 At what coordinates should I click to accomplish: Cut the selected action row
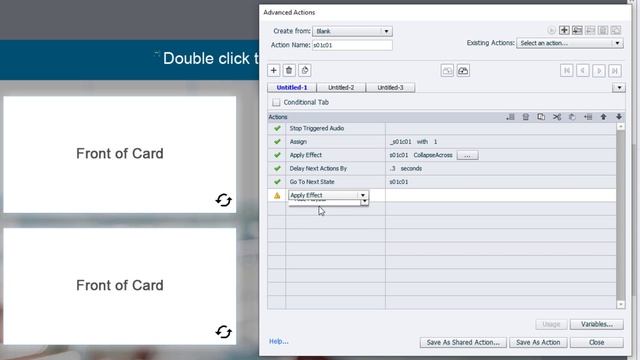click(x=557, y=117)
